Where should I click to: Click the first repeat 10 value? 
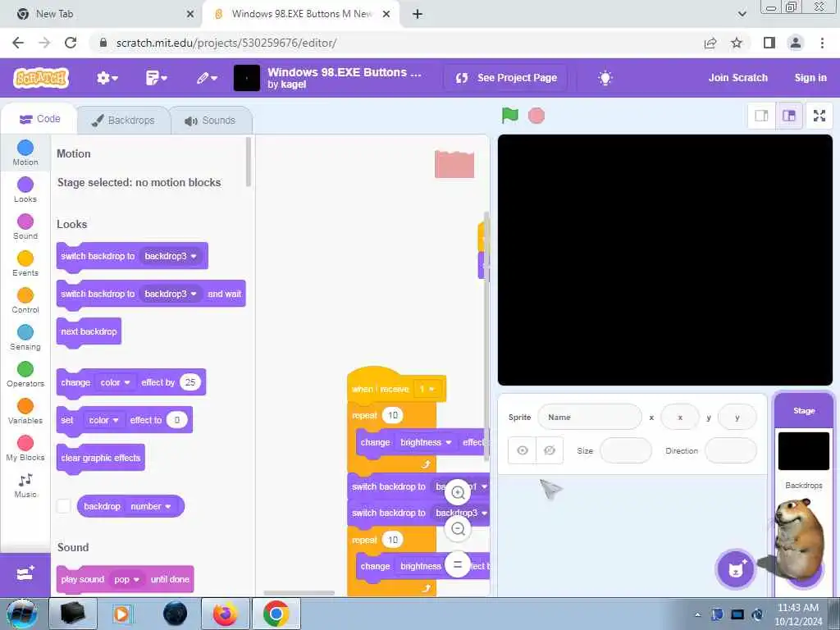point(393,415)
